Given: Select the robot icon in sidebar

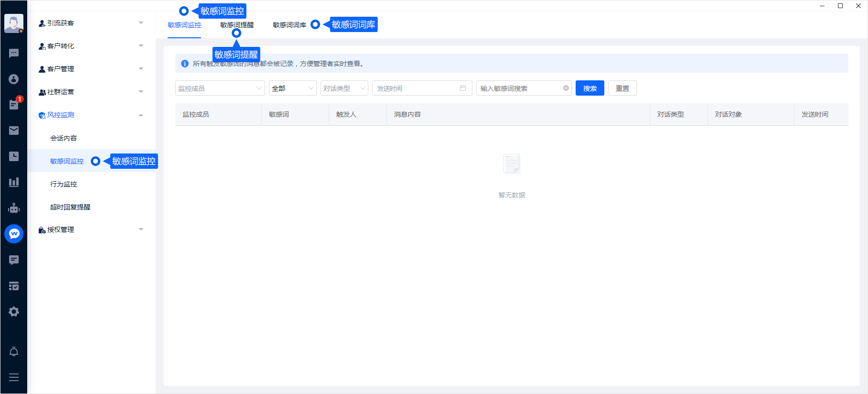Looking at the screenshot, I should tap(14, 208).
